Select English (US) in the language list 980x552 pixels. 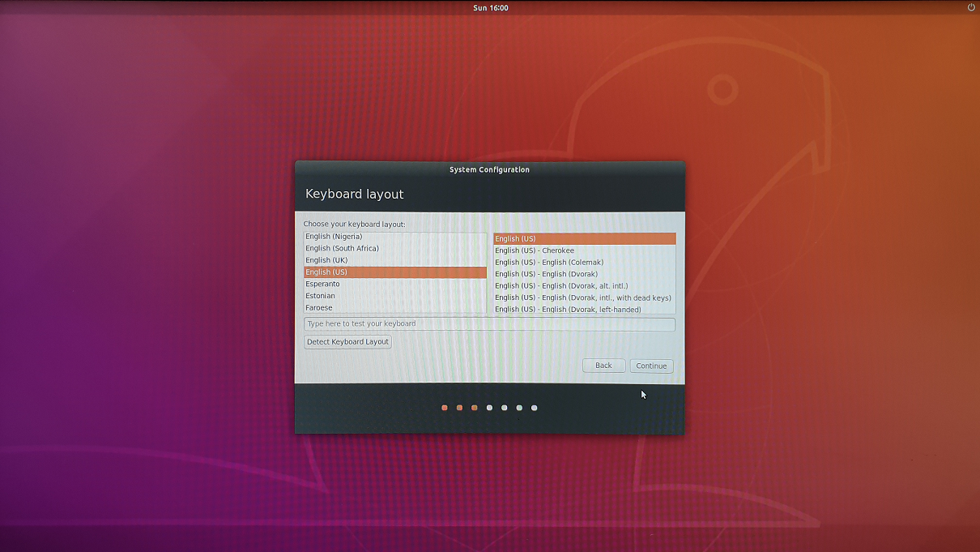pyautogui.click(x=395, y=272)
